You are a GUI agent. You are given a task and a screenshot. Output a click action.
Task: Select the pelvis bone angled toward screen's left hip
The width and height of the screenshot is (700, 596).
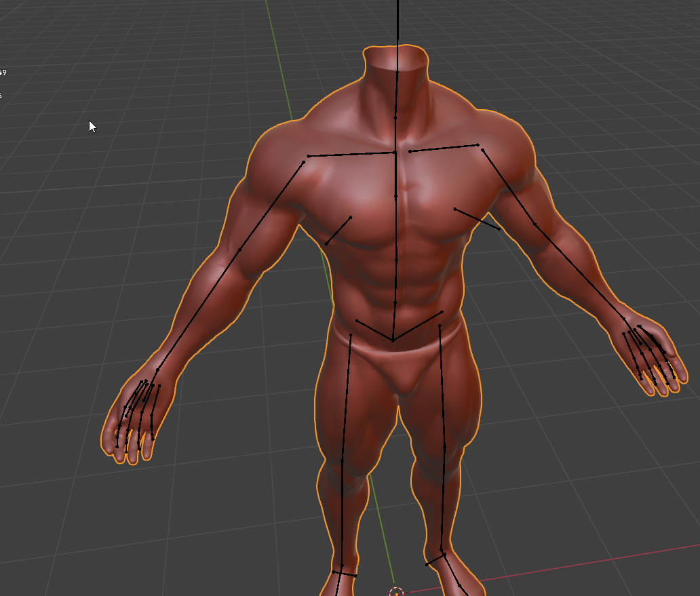374,330
